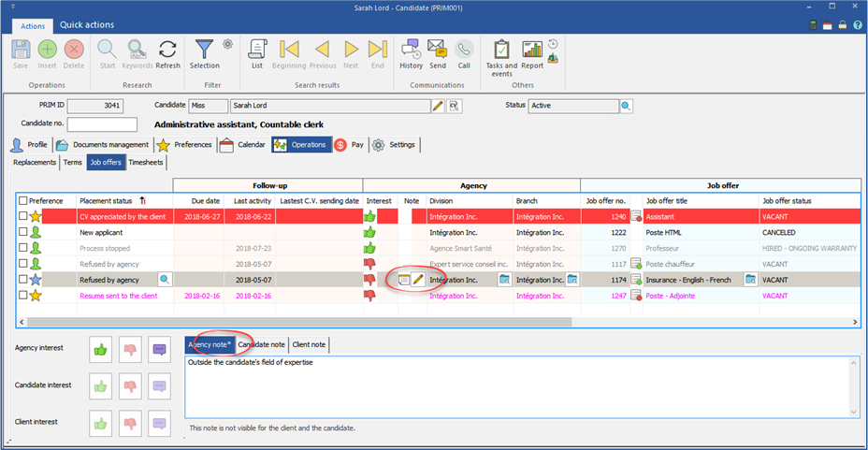Open the Documents management tab
868x450 pixels.
coord(103,145)
